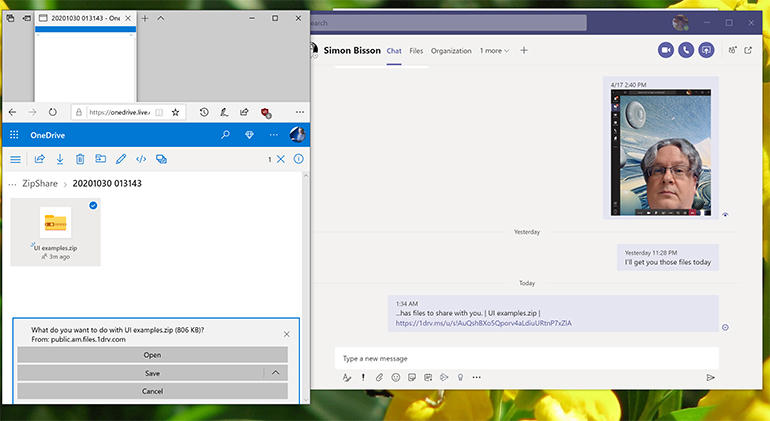Copy the selected file to another location
The height and width of the screenshot is (421, 770).
point(161,159)
